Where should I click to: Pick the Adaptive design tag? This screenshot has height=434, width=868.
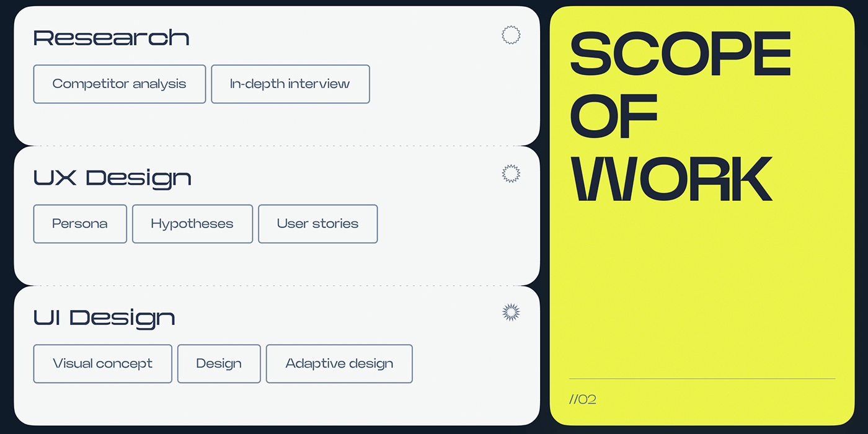[339, 364]
